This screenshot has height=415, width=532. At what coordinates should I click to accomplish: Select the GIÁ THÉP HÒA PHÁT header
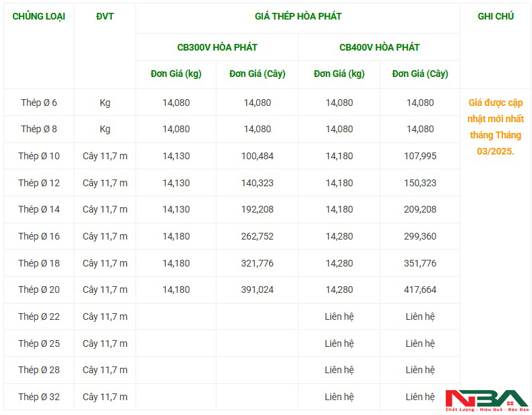[298, 16]
